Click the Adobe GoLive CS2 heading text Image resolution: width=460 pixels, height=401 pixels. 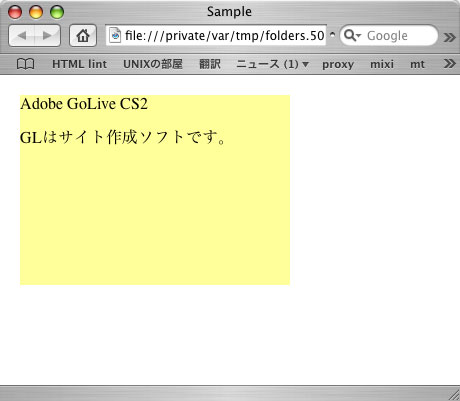[84, 104]
